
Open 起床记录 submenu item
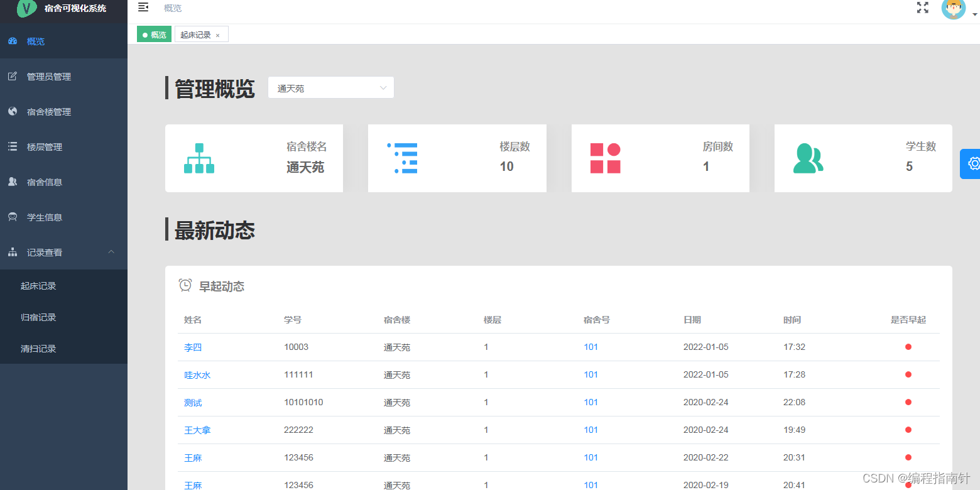(x=63, y=286)
